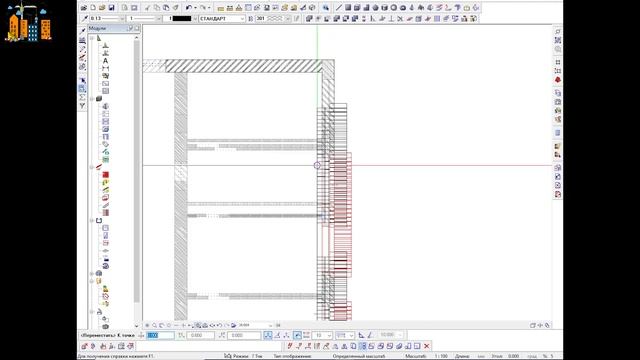Viewport: 640px width, 360px height.
Task: Click the scroll-down arrow of Модули panel
Action: 137,326
